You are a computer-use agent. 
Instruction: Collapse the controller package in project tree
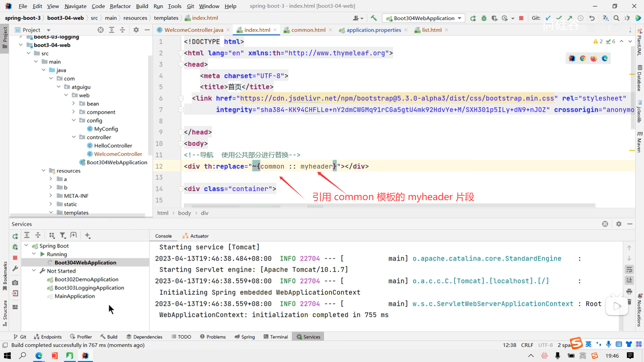click(x=74, y=137)
